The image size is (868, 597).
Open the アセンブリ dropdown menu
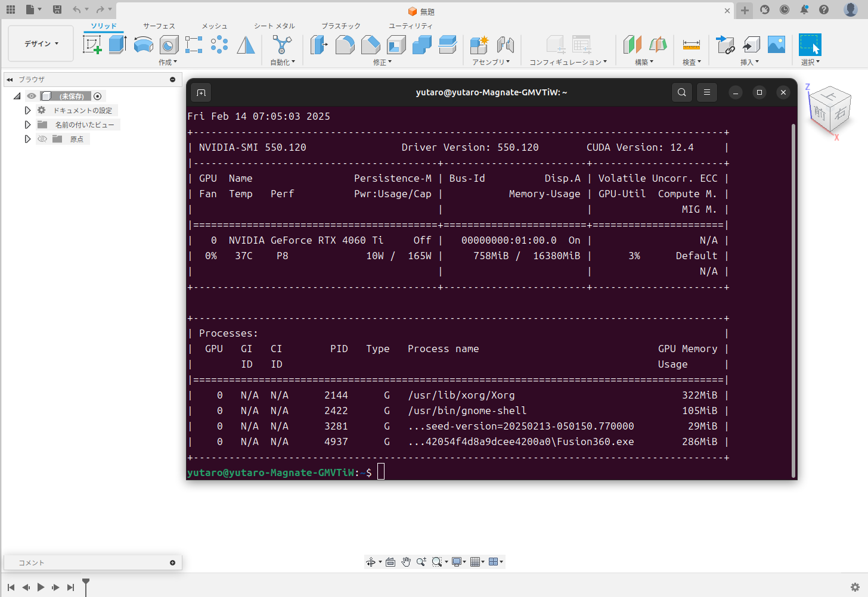491,62
